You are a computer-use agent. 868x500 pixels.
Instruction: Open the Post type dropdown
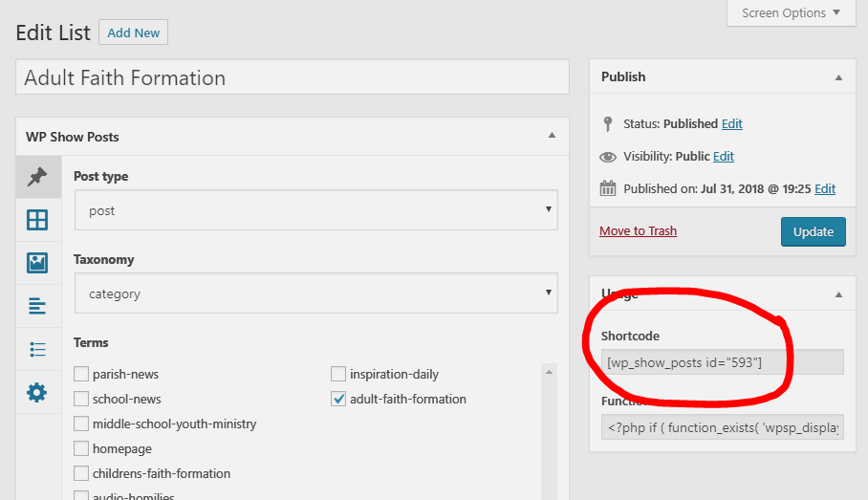pyautogui.click(x=315, y=210)
